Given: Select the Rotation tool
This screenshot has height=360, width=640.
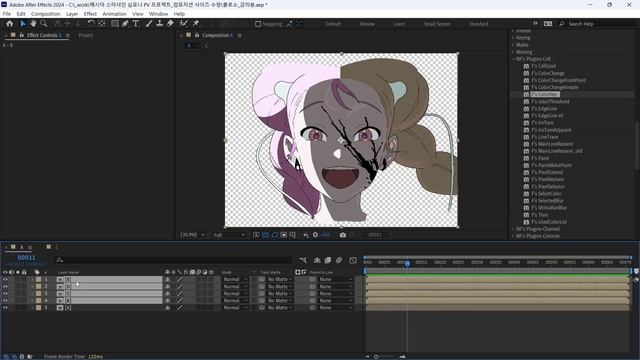Looking at the screenshot, I should pos(91,24).
